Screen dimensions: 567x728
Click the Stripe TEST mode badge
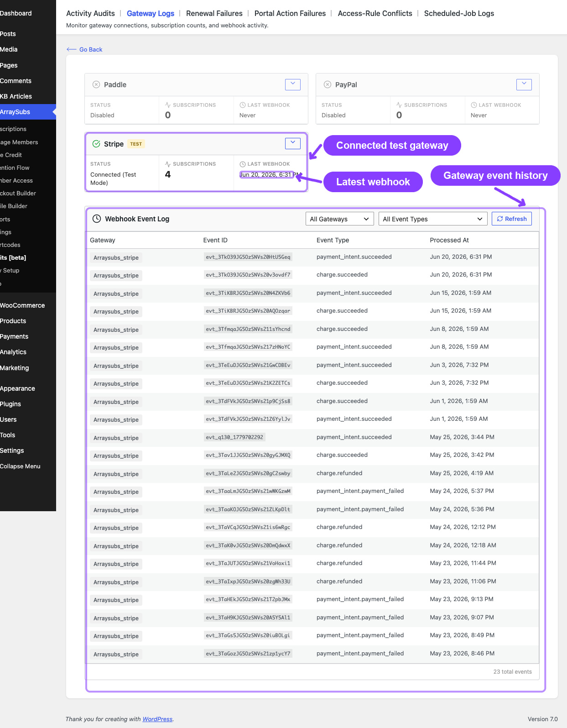[x=136, y=144]
